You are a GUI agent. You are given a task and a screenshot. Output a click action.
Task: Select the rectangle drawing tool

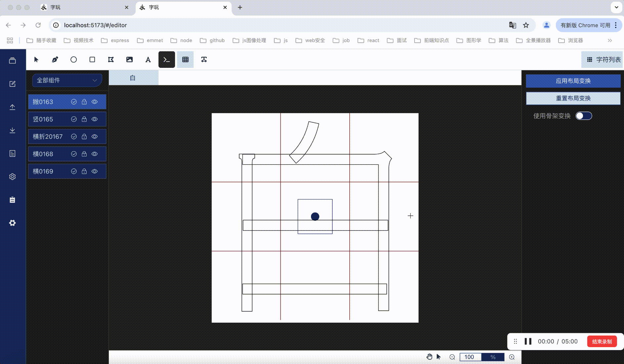pyautogui.click(x=92, y=60)
